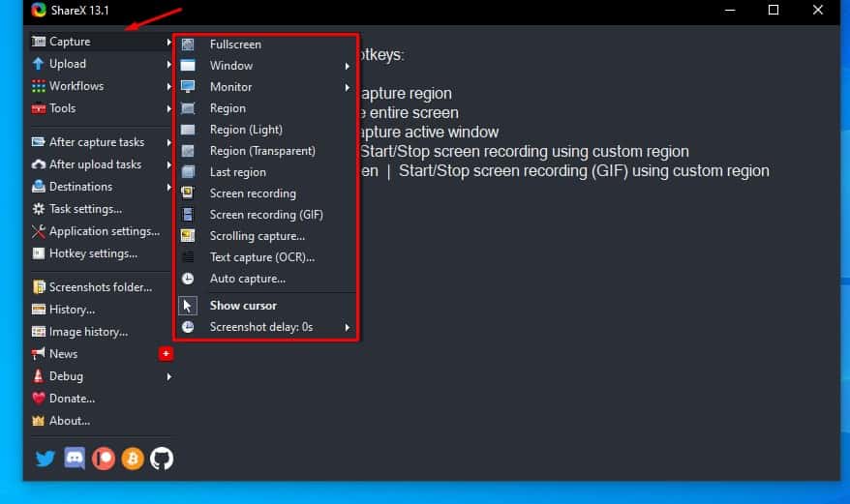The height and width of the screenshot is (504, 850).
Task: Click the red News notification badge
Action: click(166, 354)
